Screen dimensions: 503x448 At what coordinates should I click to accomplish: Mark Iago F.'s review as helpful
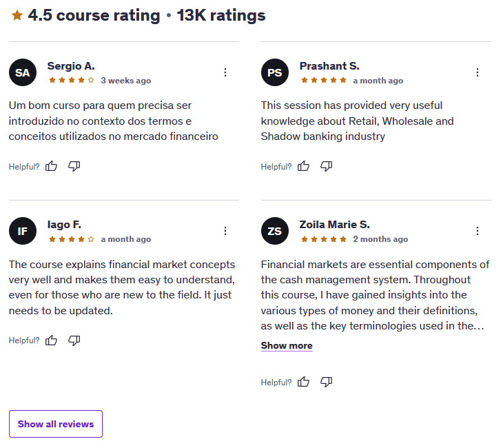[x=51, y=340]
